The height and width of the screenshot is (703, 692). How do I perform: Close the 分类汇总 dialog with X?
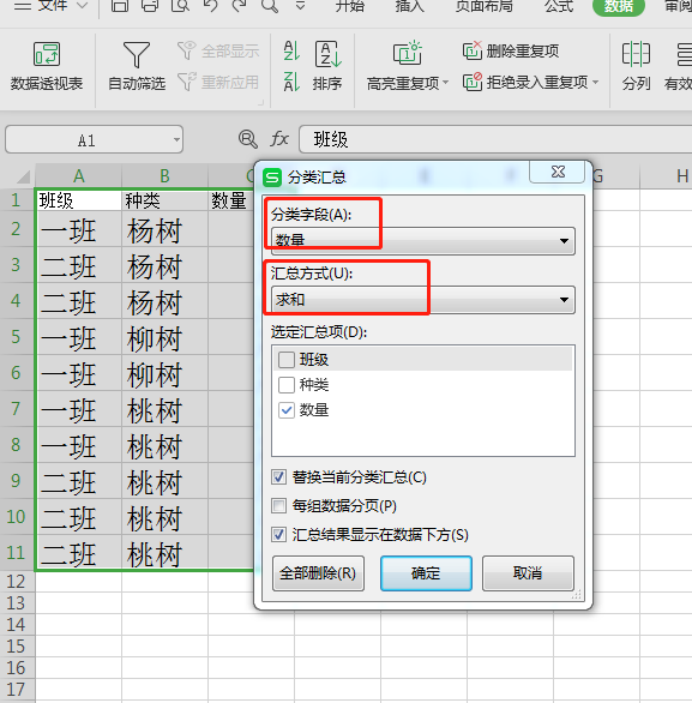point(557,172)
